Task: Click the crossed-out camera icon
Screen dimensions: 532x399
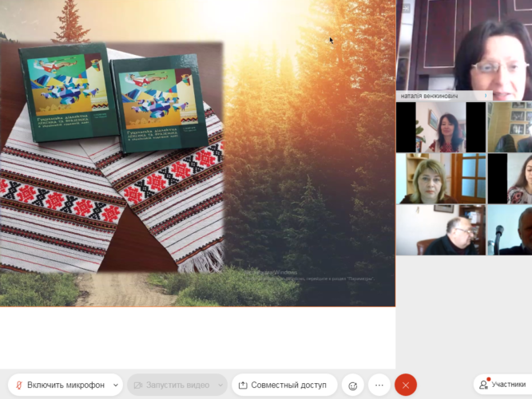Action: (x=137, y=385)
